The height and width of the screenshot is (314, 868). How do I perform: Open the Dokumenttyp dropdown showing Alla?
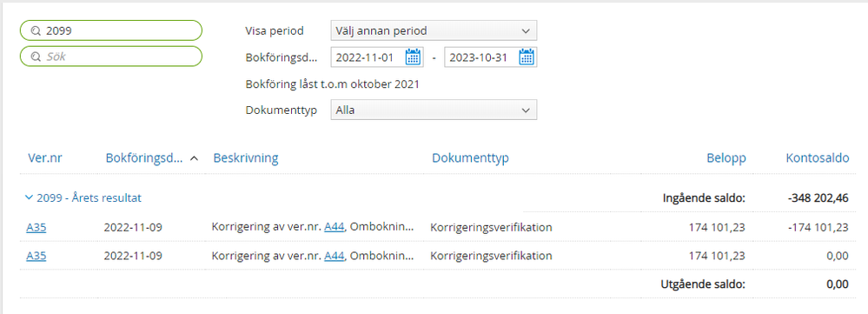coord(434,110)
